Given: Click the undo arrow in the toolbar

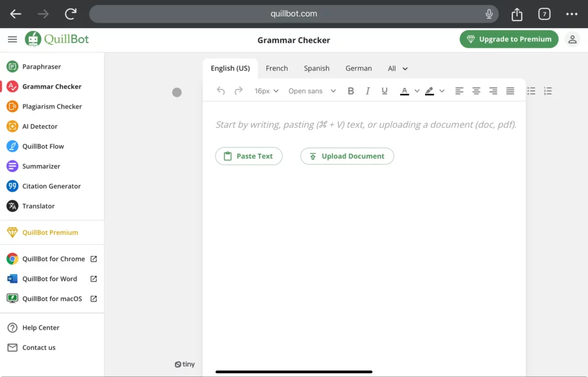Looking at the screenshot, I should [x=220, y=91].
